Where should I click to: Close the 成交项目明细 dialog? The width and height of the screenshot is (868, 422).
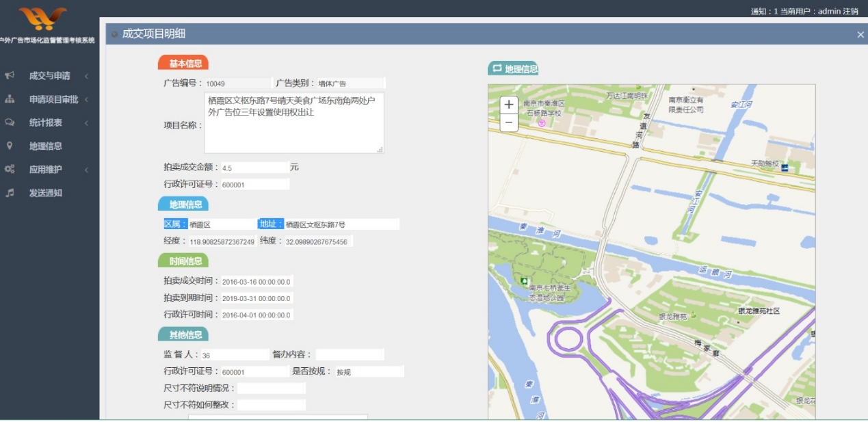click(x=860, y=35)
